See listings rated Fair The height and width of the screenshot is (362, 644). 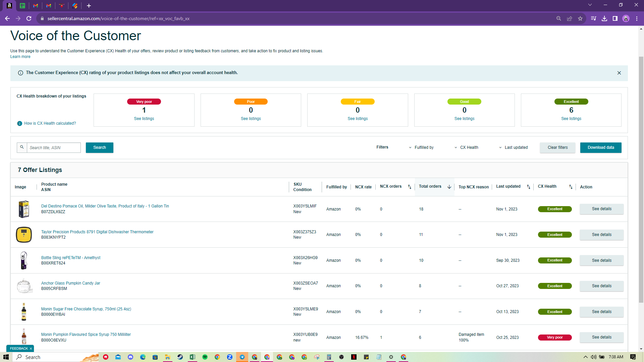(x=358, y=119)
